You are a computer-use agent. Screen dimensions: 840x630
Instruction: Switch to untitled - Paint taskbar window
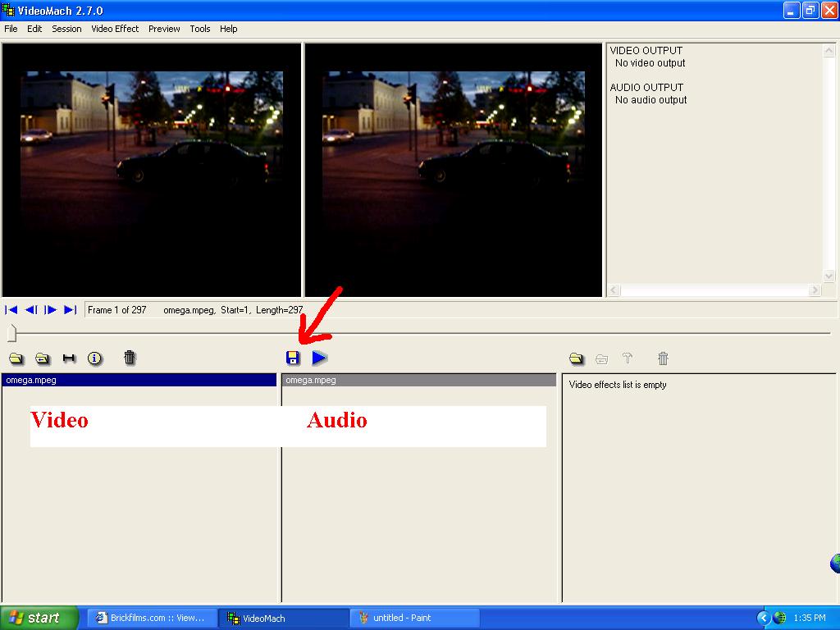[414, 618]
